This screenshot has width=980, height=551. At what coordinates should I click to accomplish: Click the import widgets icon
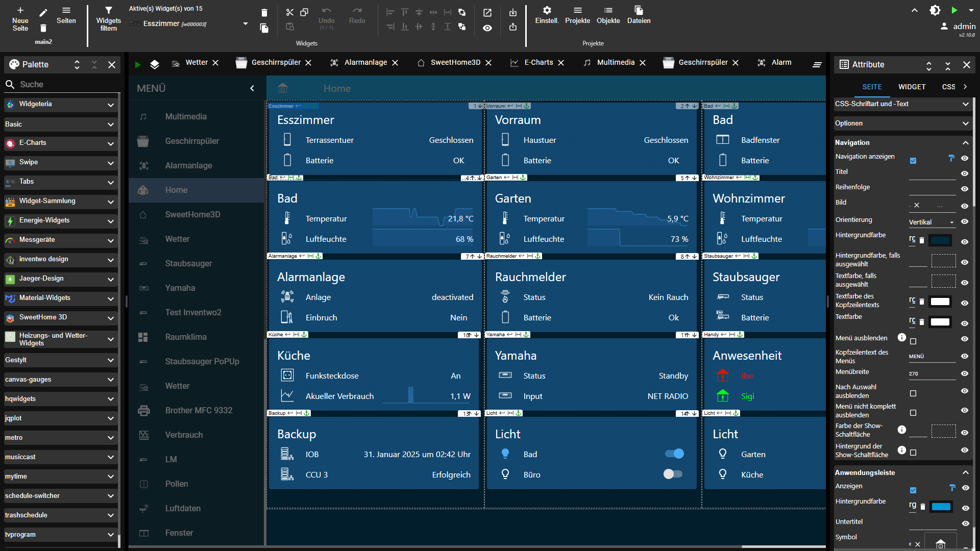tap(513, 12)
